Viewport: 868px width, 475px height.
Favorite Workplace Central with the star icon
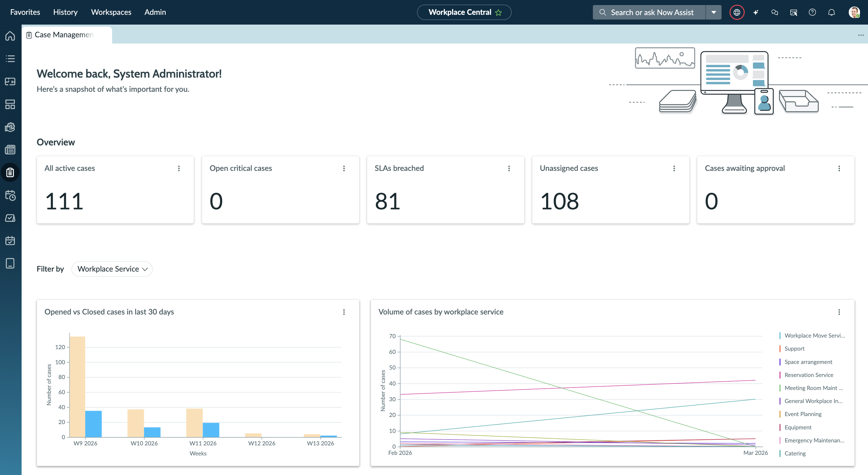pos(499,12)
